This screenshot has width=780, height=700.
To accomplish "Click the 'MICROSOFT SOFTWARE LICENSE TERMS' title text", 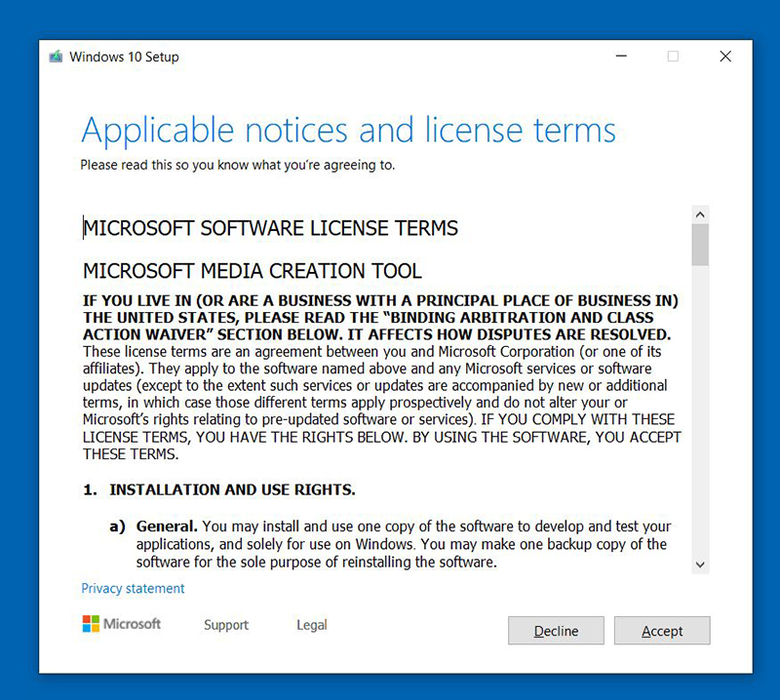I will (x=270, y=229).
